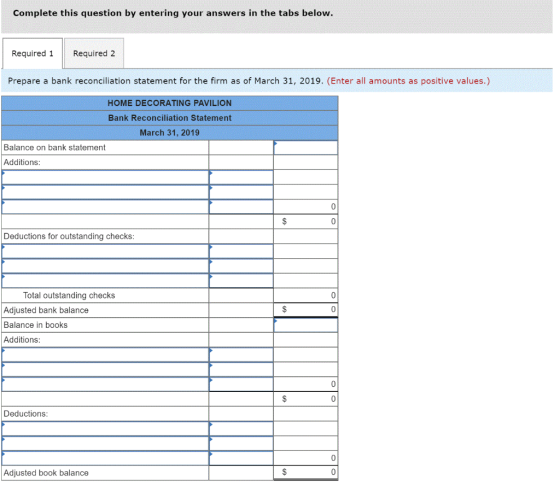
Task: Click the Adjusted book balance total cell
Action: (306, 472)
